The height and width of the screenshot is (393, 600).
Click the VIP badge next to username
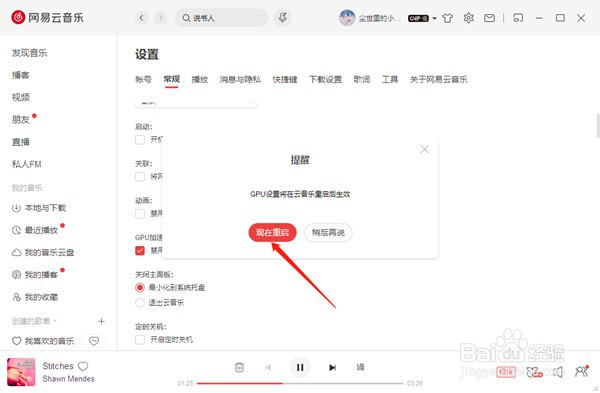(x=418, y=18)
